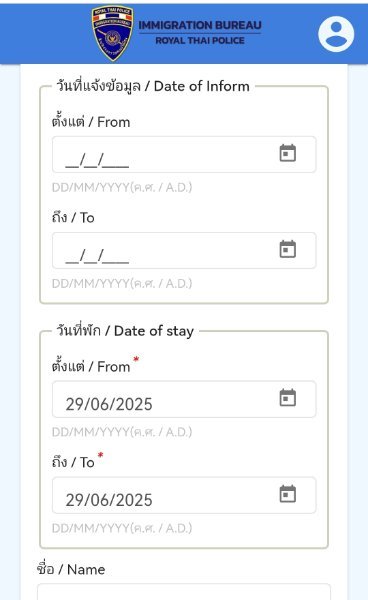Image resolution: width=368 pixels, height=600 pixels.
Task: Click the empty Date of Inform To field
Action: pyautogui.click(x=184, y=250)
